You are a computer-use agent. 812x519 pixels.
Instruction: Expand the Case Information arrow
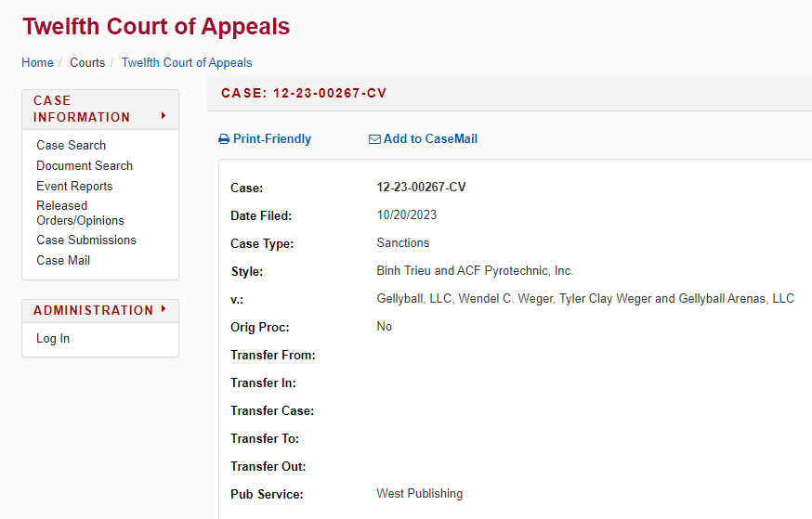coord(164,116)
